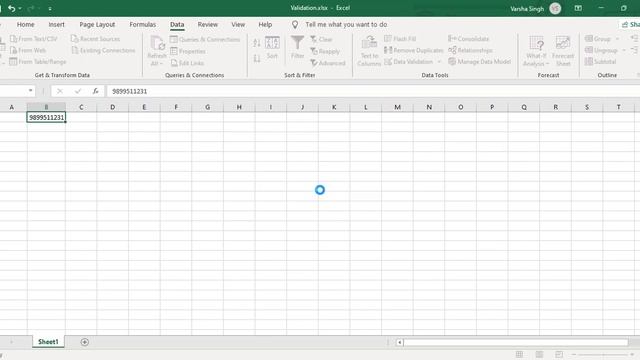The height and width of the screenshot is (360, 640).
Task: Select the Sheet1 tab
Action: point(48,342)
